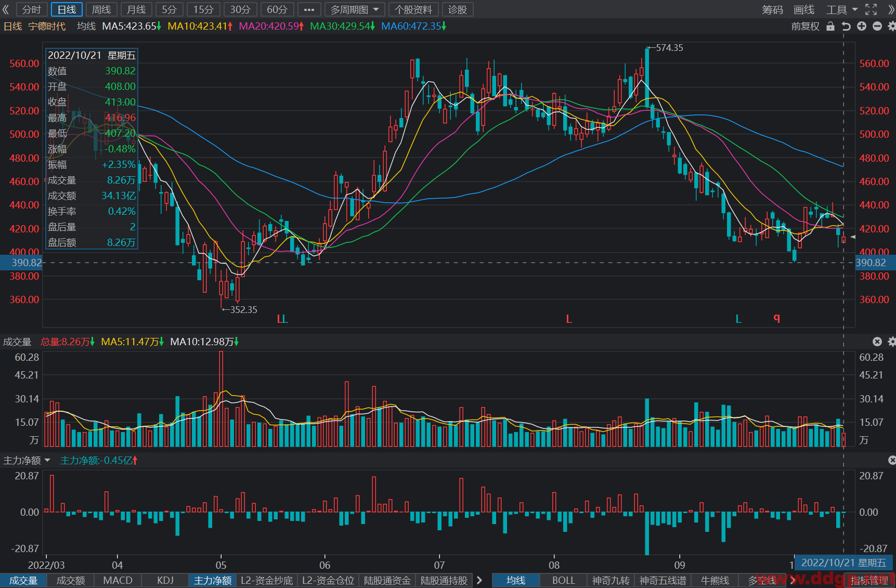The image size is (896, 588).
Task: Click the teal L marker near September
Action: (x=738, y=319)
